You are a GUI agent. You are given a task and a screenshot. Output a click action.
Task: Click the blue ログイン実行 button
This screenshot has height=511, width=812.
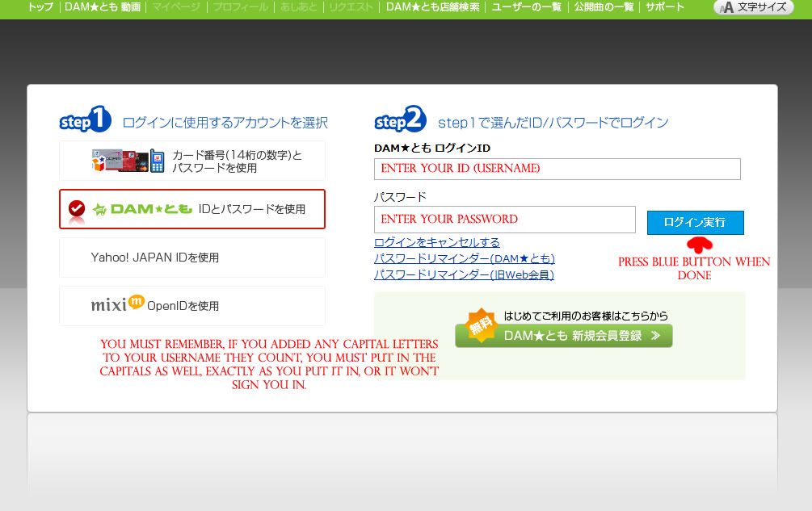tap(696, 222)
